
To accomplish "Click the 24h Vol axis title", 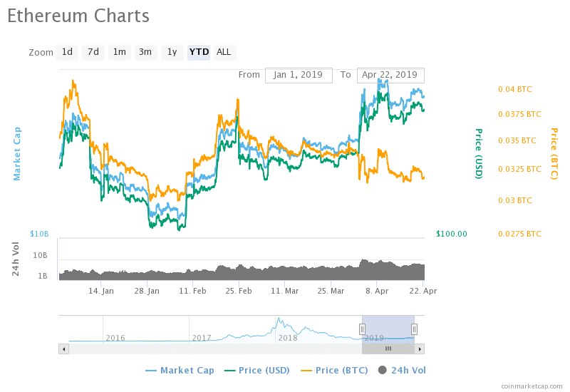I will (x=15, y=259).
